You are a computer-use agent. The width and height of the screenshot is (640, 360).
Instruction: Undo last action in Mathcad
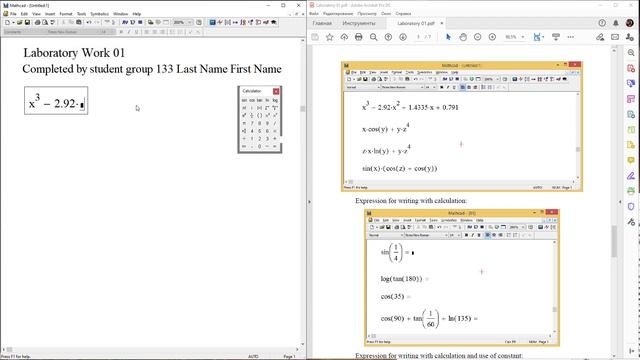click(x=89, y=22)
